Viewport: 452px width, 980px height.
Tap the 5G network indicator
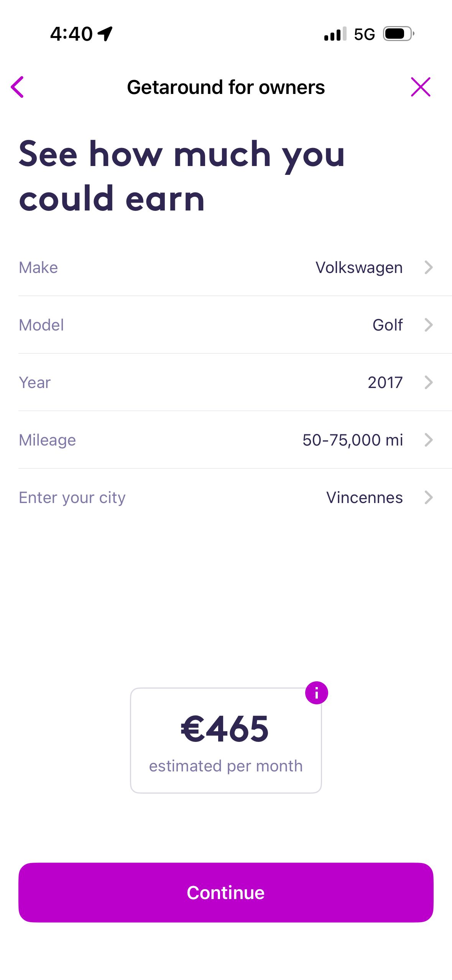pos(364,34)
